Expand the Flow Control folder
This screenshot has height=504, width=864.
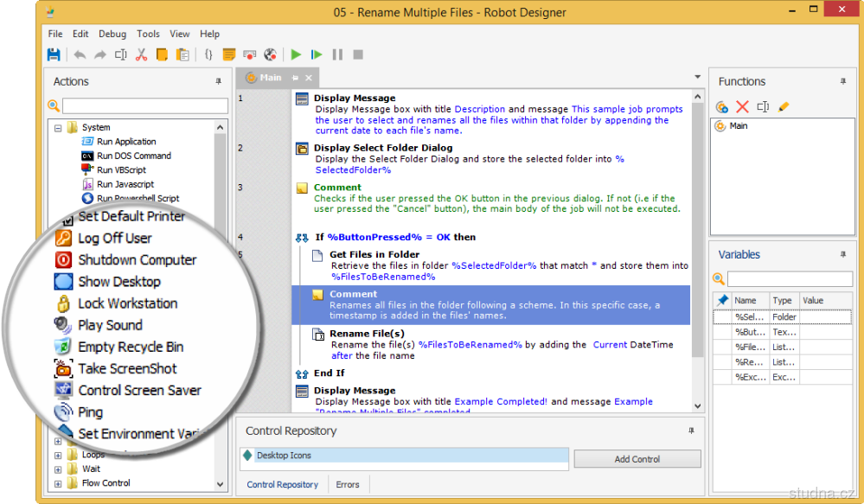[59, 483]
